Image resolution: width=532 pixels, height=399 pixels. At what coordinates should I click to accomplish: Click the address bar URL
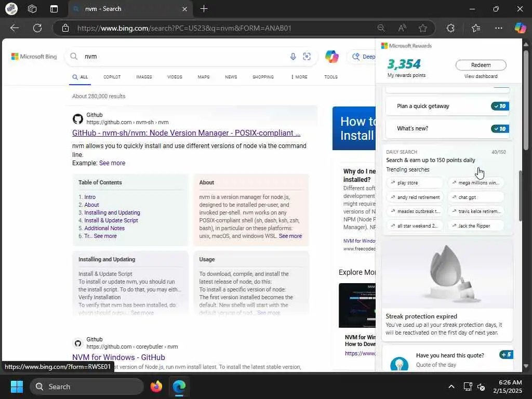pyautogui.click(x=184, y=28)
